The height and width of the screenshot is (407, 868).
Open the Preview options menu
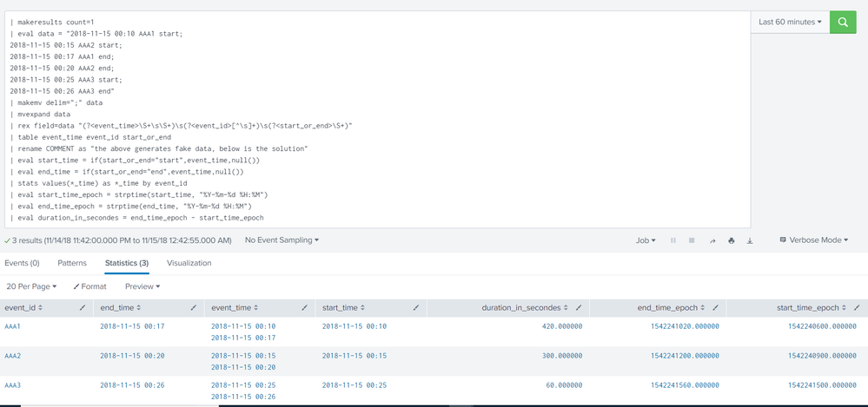pos(142,286)
